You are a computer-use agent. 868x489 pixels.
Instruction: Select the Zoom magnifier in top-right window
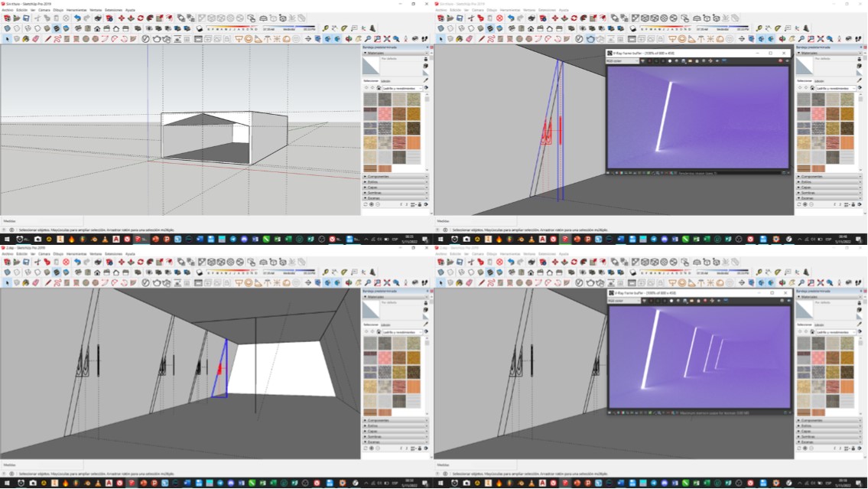(801, 39)
